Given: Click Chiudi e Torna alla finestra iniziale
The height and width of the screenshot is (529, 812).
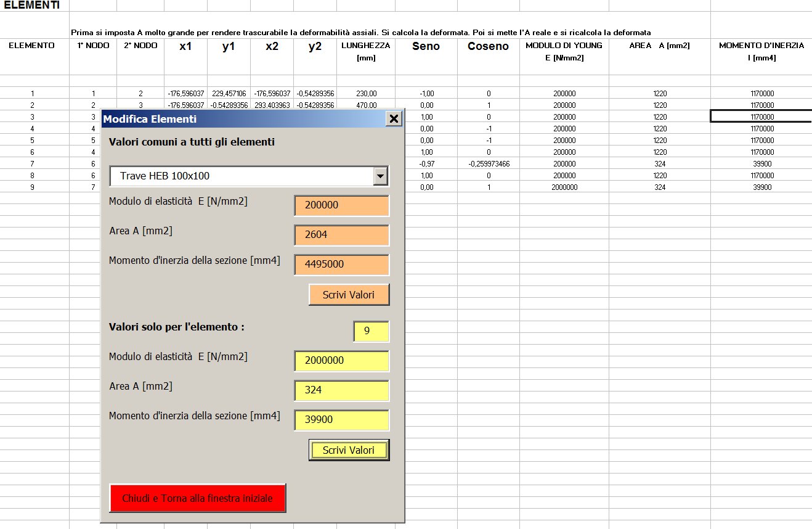Looking at the screenshot, I should coord(197,498).
